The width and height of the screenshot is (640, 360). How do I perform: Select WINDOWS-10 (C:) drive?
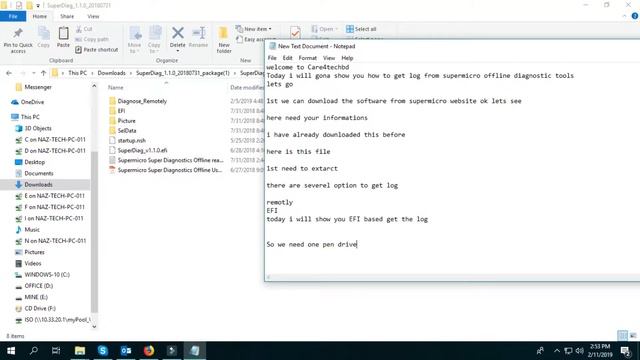[47, 274]
